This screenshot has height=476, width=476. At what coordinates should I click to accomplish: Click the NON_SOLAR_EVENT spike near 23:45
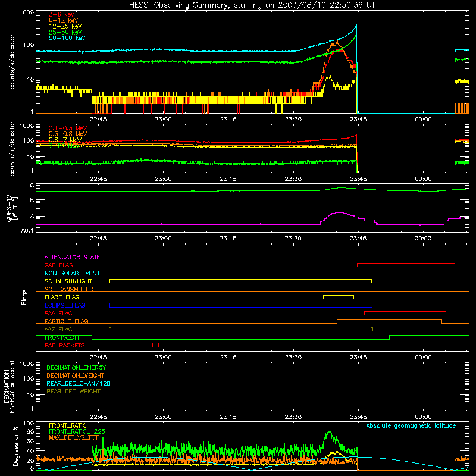(x=355, y=273)
